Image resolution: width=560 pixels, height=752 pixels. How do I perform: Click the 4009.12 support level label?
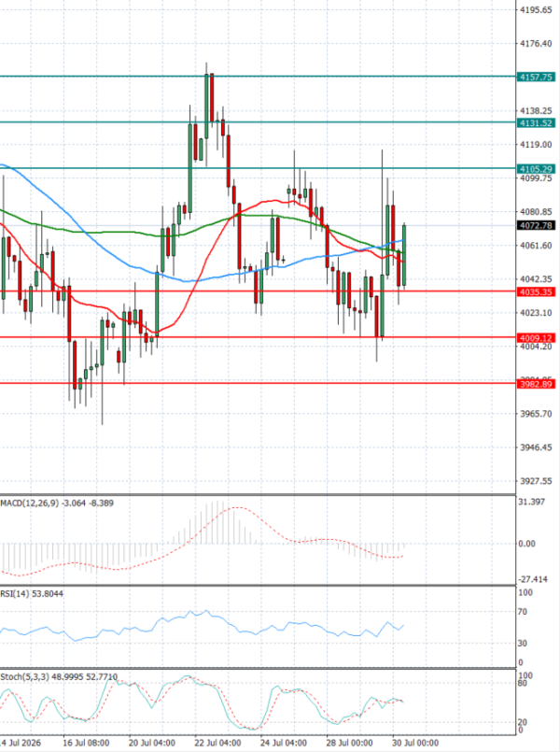pos(536,337)
